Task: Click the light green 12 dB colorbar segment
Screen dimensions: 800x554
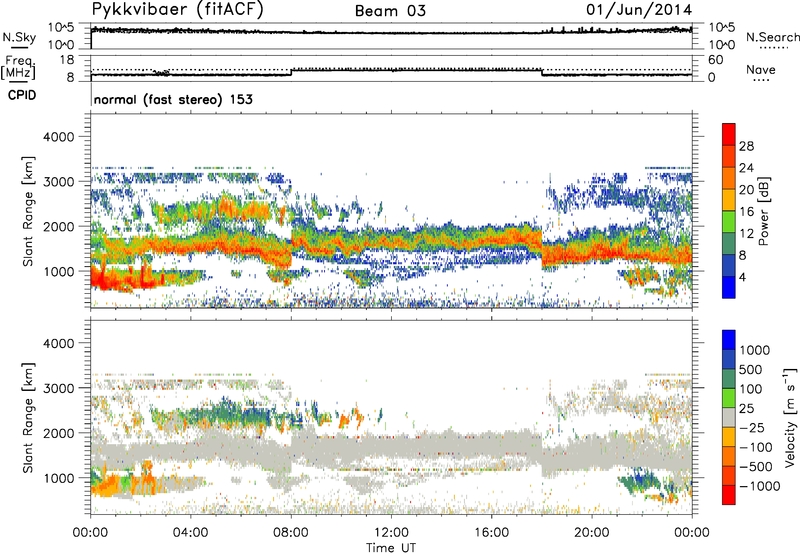Action: [729, 221]
